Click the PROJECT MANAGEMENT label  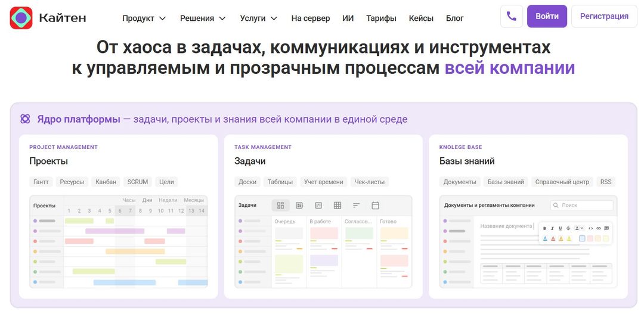click(x=63, y=147)
